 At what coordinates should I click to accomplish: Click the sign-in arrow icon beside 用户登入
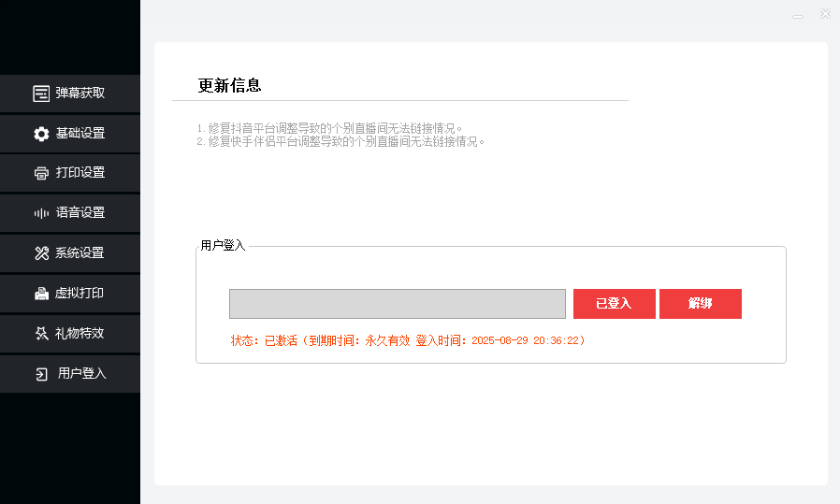click(x=41, y=374)
